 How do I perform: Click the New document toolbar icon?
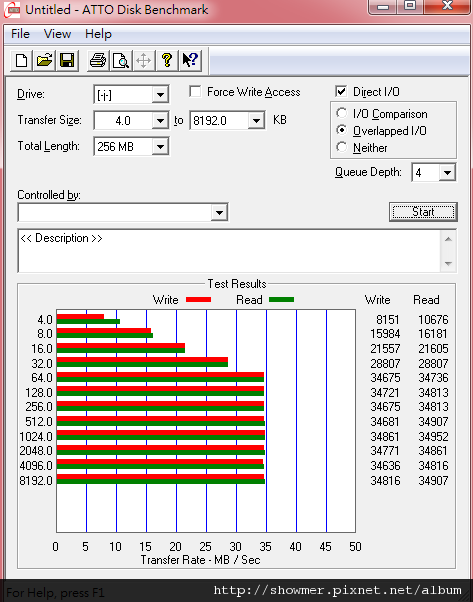tap(21, 61)
